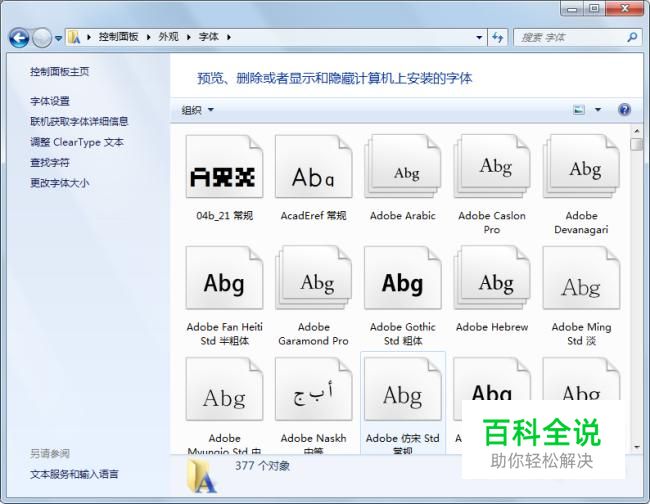Select 字体 in the address breadcrumb
Viewport: 650px width, 504px height.
(209, 37)
